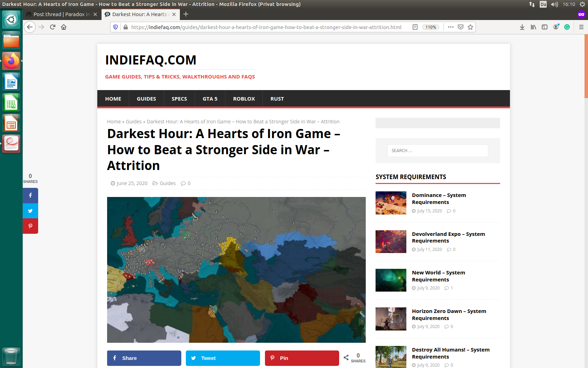Click the Forward arrow in toolbar

pyautogui.click(x=41, y=27)
